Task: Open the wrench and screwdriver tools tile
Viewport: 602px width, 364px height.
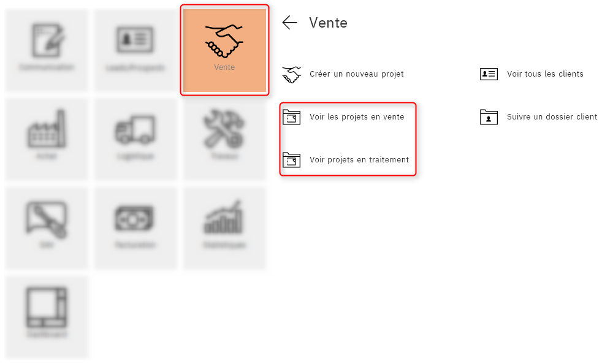Action: (x=224, y=138)
